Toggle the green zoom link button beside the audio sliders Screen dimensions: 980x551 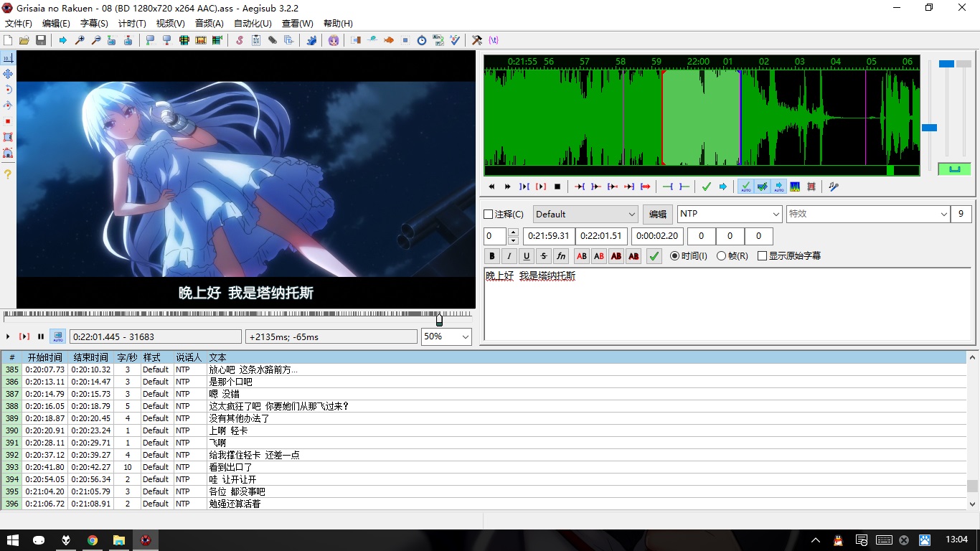coord(954,169)
